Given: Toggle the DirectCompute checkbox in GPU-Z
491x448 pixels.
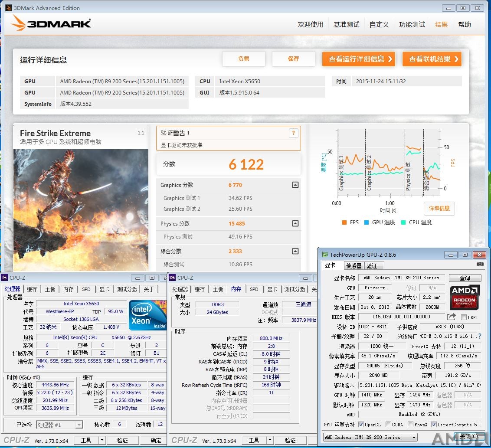Looking at the screenshot, I should coord(434,425).
